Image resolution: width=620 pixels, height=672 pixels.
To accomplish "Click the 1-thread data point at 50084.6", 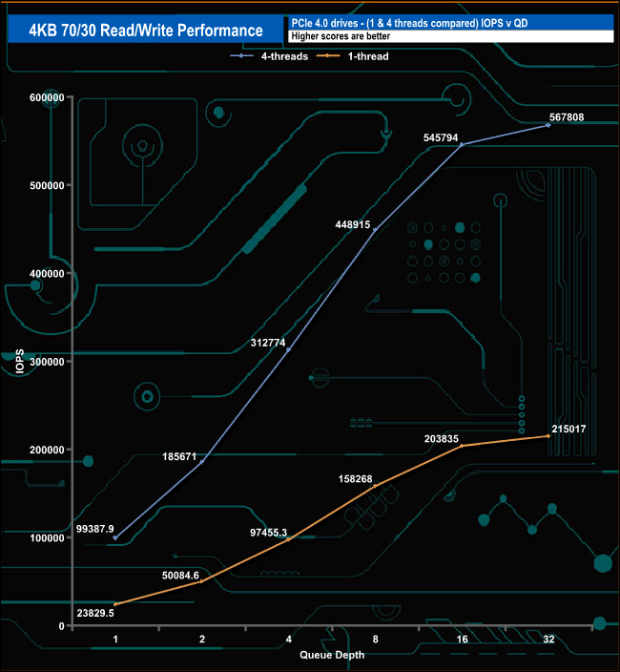I will point(201,581).
